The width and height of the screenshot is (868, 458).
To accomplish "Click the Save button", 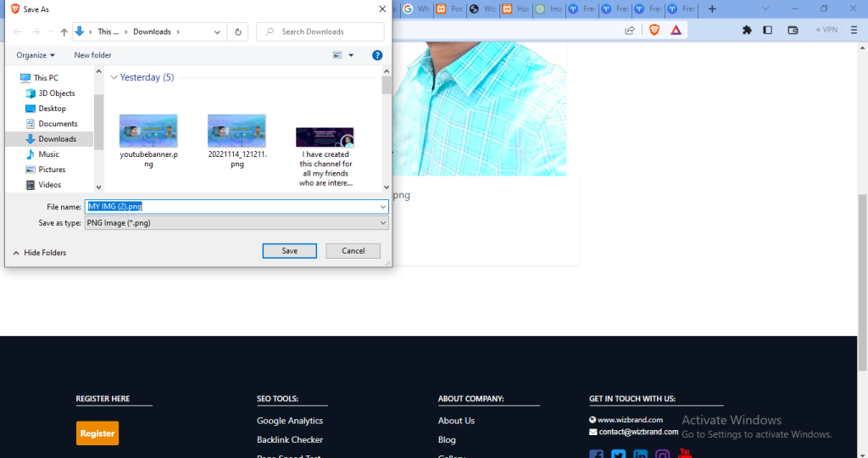I will [290, 251].
